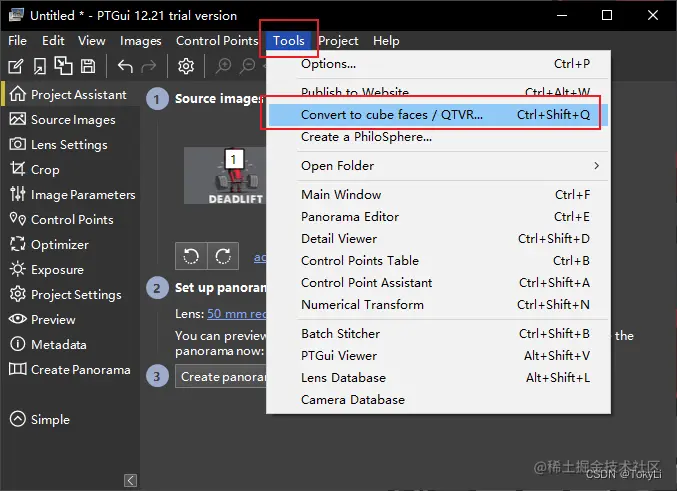Screen dimensions: 677x491
Task: Open Source Images sidebar tab
Action: [70, 120]
